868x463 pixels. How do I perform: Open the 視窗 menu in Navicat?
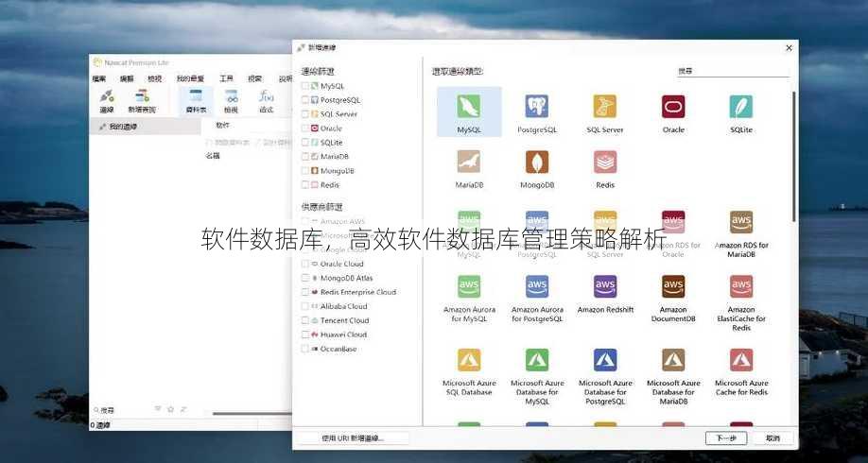click(255, 79)
